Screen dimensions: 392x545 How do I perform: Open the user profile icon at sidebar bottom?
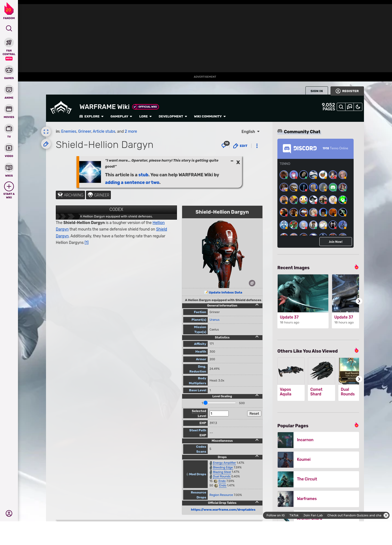(x=9, y=513)
